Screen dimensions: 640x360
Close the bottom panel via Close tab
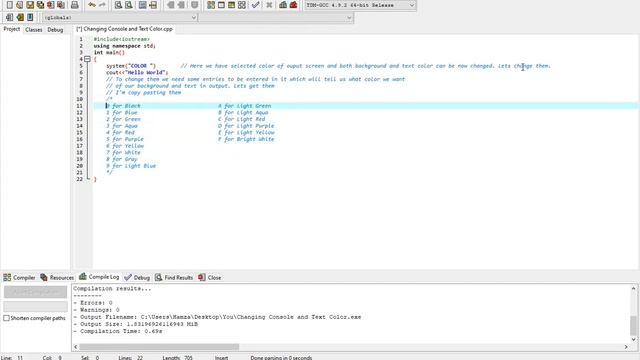pyautogui.click(x=210, y=278)
